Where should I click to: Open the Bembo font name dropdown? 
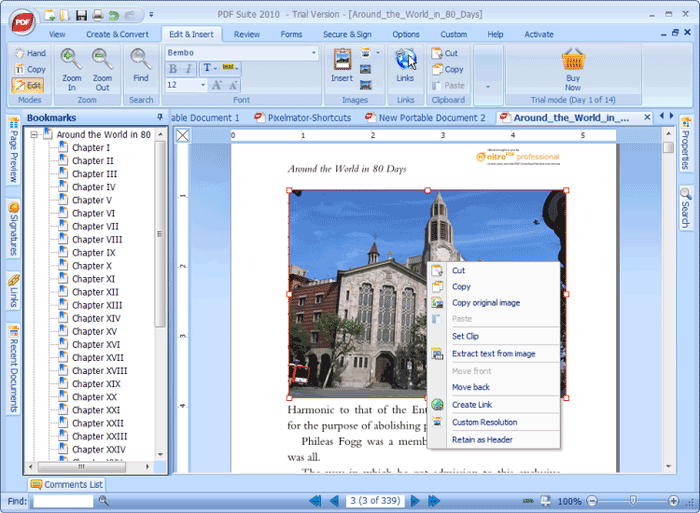(x=314, y=52)
